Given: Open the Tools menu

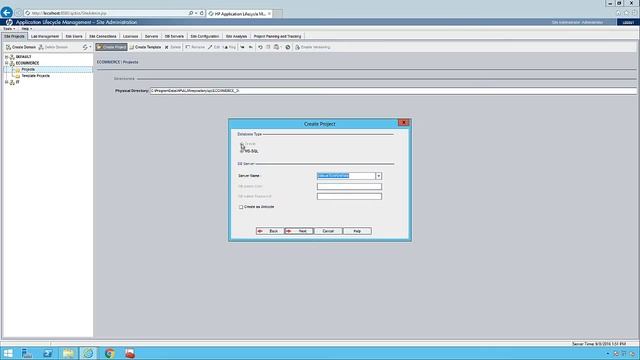Looking at the screenshot, I should (9, 29).
